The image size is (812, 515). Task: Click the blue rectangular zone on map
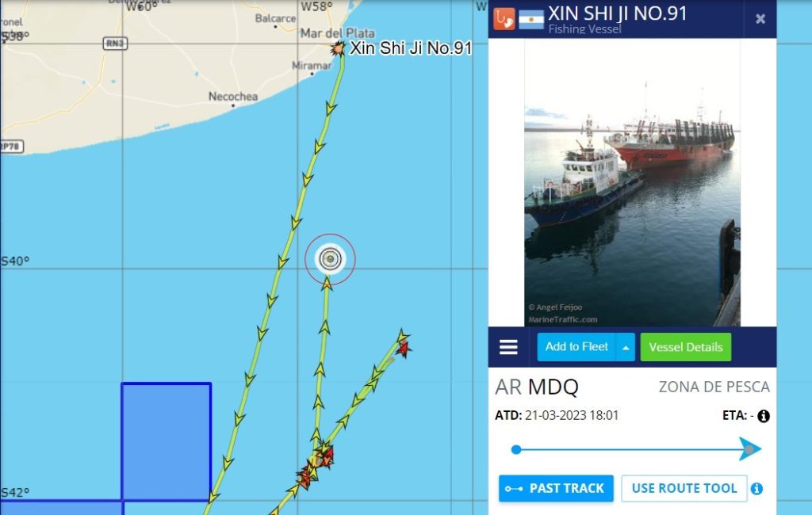click(167, 441)
